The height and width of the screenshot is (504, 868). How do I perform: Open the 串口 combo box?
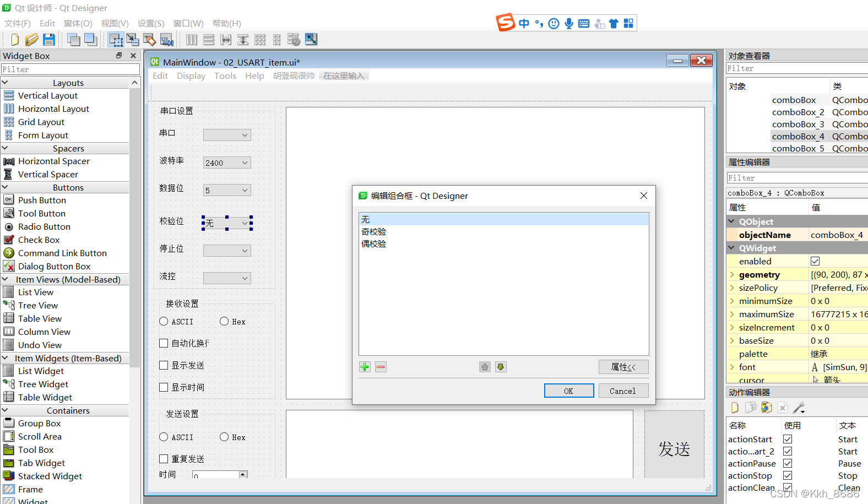(x=227, y=135)
